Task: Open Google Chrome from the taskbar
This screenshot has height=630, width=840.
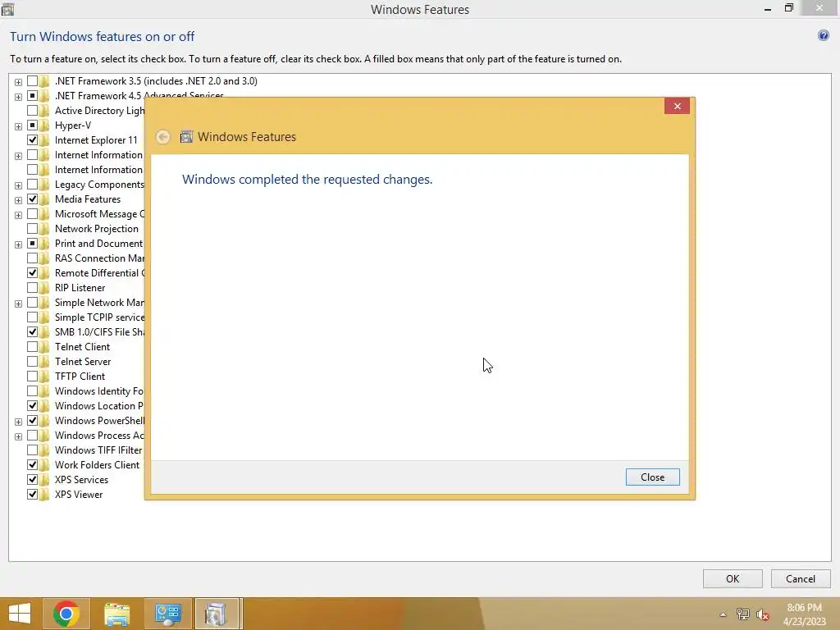Action: coord(66,614)
